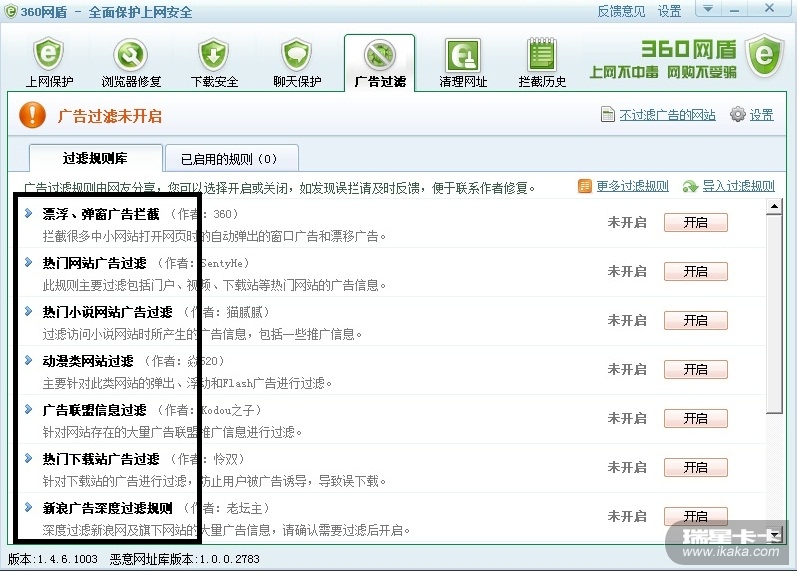Screen dimensions: 797x571
Task: Open the 拦截历史 notepad icon
Action: 542,54
